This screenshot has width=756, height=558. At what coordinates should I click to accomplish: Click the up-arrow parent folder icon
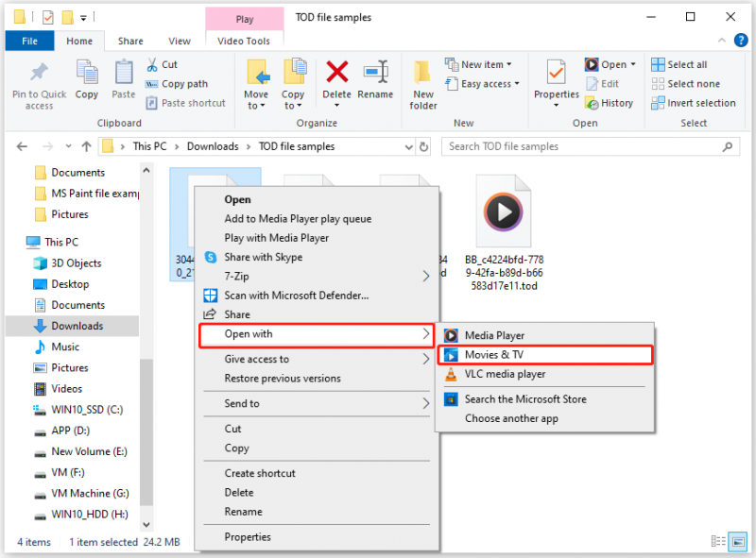coord(86,146)
